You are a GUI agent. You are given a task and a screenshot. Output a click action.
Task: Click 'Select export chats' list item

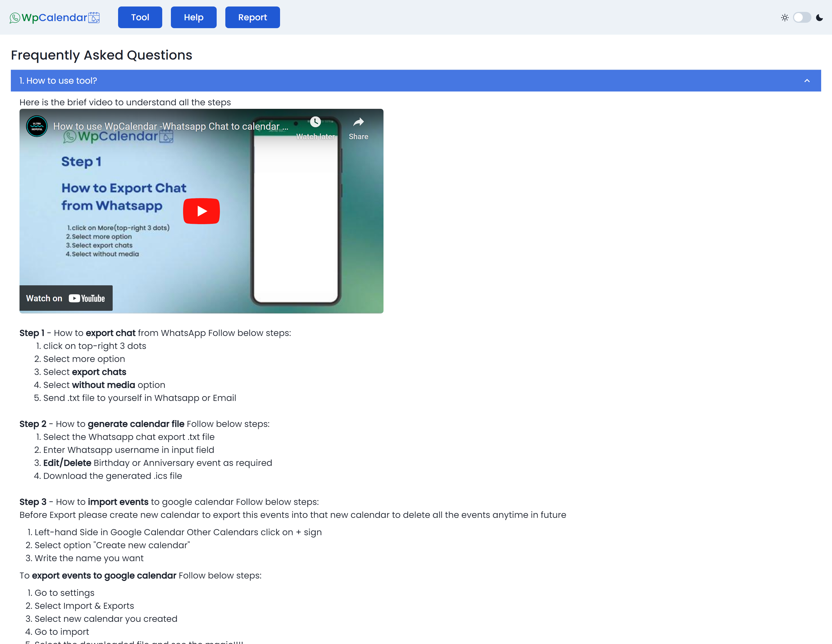[84, 372]
